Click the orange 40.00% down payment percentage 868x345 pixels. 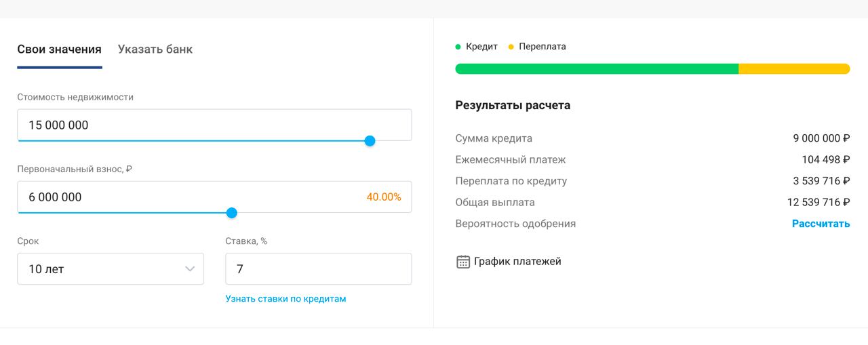click(384, 197)
